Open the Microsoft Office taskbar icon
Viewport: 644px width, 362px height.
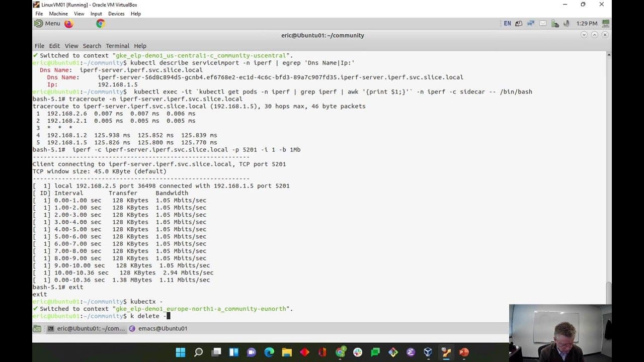pos(323,352)
